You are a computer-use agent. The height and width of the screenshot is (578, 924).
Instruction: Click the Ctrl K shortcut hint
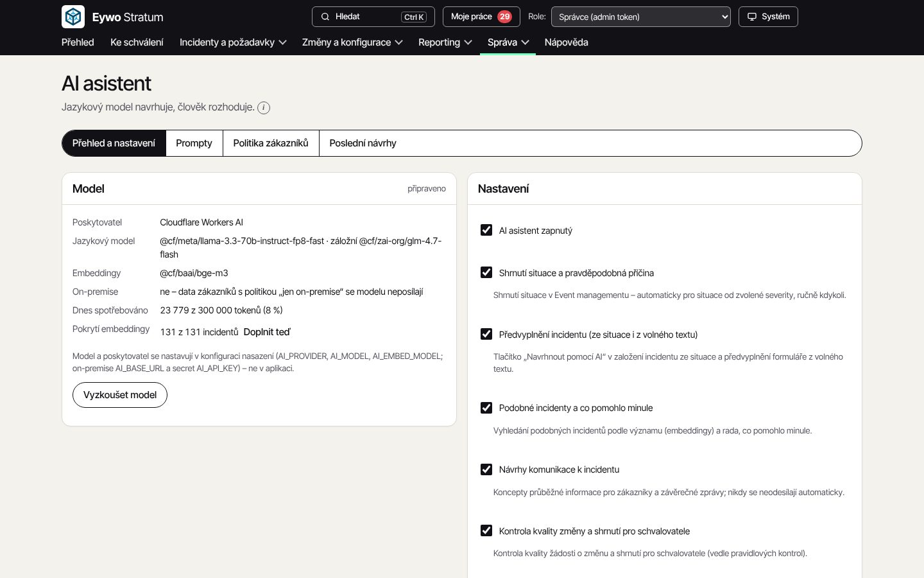pyautogui.click(x=414, y=17)
